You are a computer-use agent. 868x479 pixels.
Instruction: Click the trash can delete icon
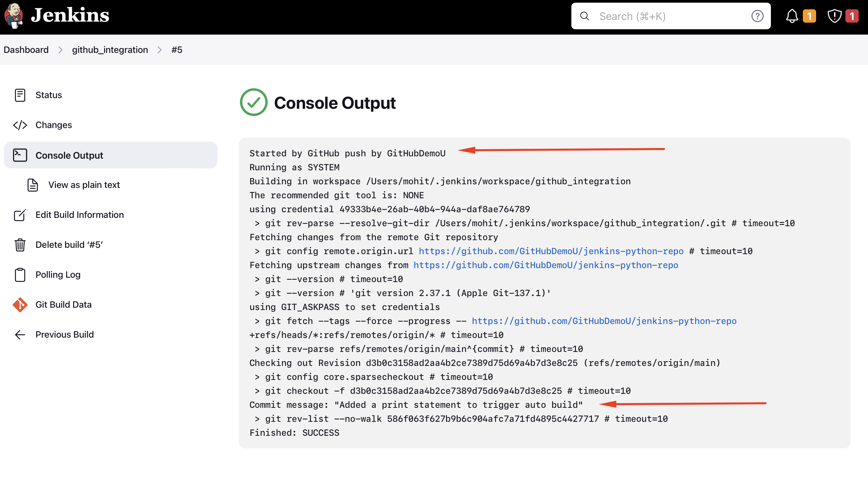pyautogui.click(x=20, y=245)
